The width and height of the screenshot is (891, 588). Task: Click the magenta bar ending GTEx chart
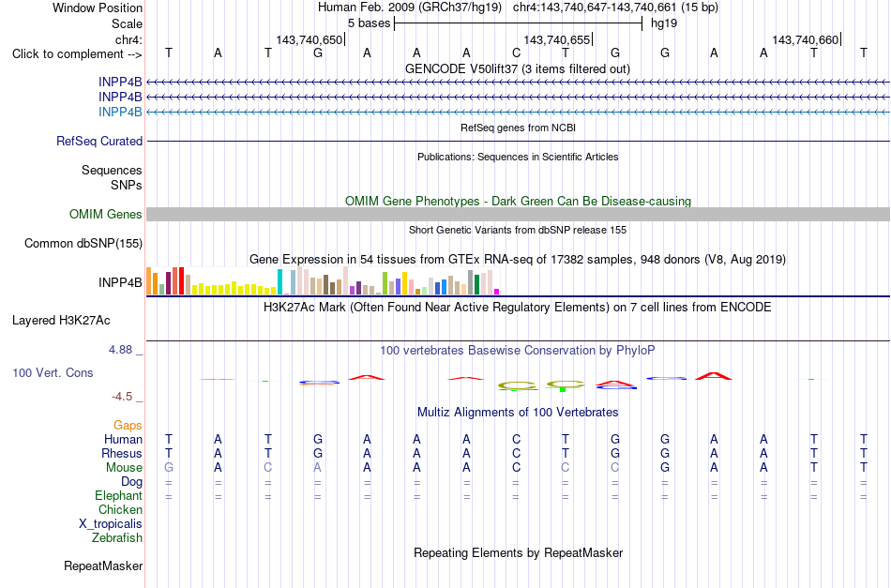pyautogui.click(x=497, y=292)
